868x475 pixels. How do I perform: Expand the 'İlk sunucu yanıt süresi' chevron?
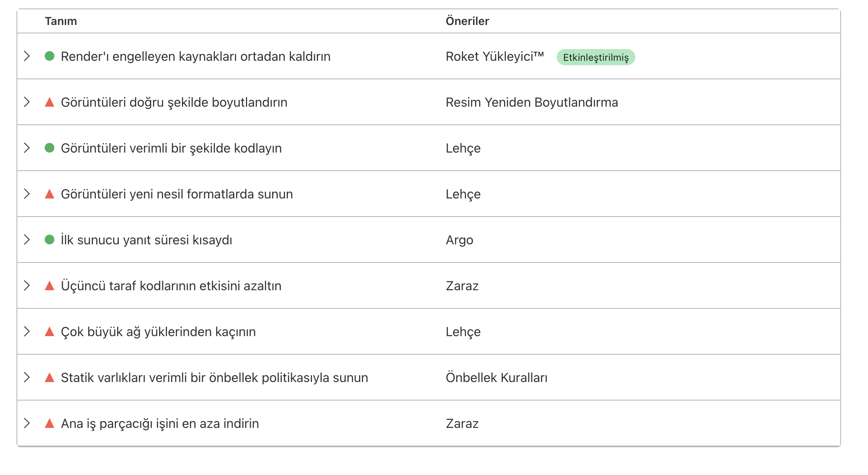tap(27, 240)
